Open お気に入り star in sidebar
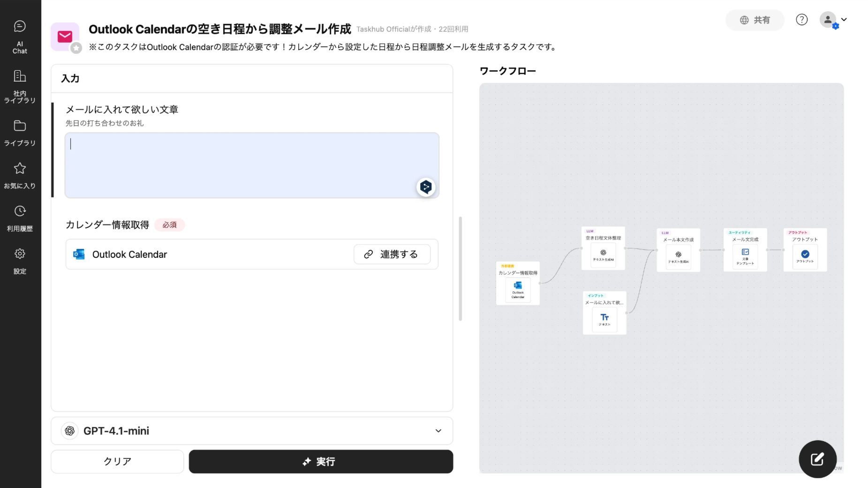Screen dimensions: 868x488 [20, 175]
